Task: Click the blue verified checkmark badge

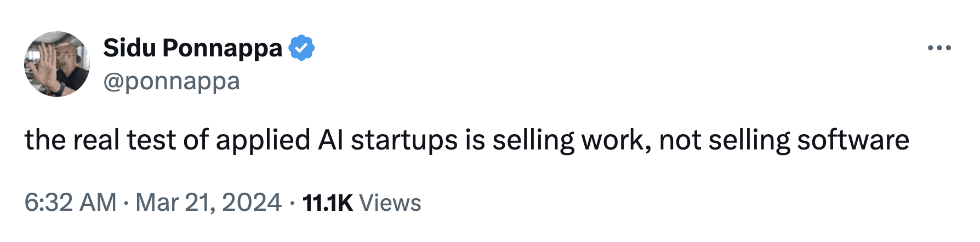Action: coord(301,48)
